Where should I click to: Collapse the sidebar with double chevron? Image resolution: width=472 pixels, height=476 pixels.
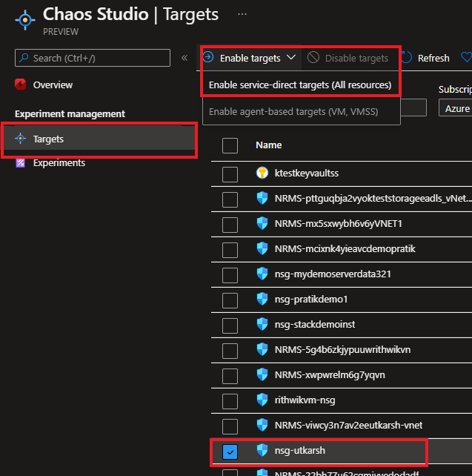pos(185,58)
